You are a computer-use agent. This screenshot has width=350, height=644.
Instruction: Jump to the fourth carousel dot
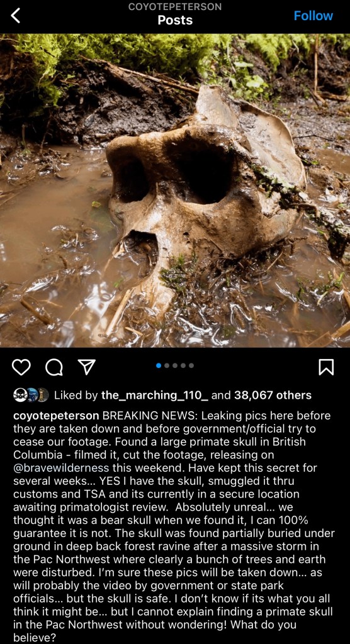(183, 365)
